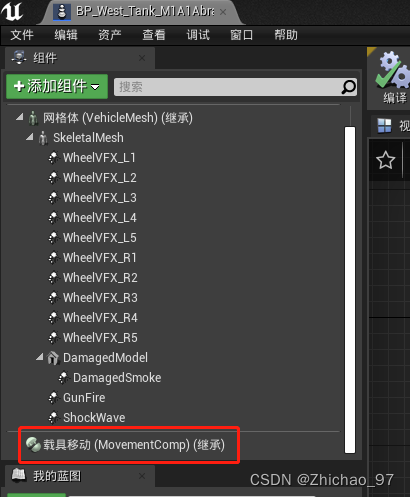Viewport: 410px width, 497px height.
Task: Click the WheelVFX_L1 particle icon
Action: coord(54,158)
